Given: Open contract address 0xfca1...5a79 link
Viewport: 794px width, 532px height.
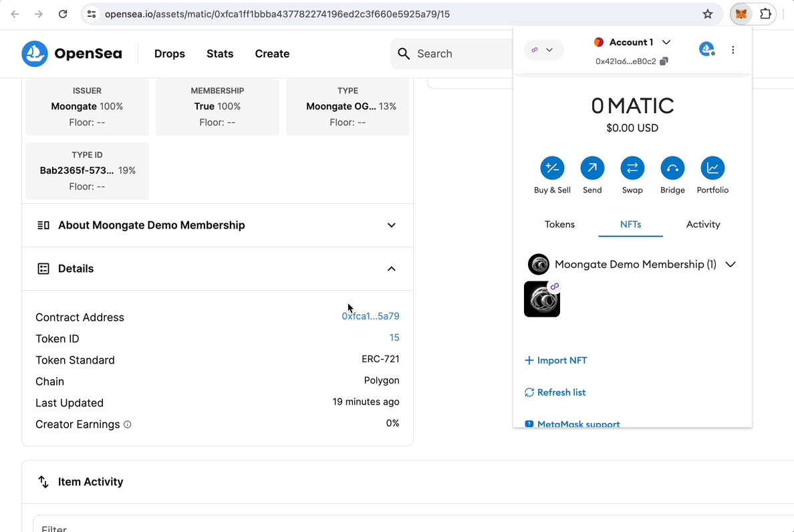Looking at the screenshot, I should 370,316.
